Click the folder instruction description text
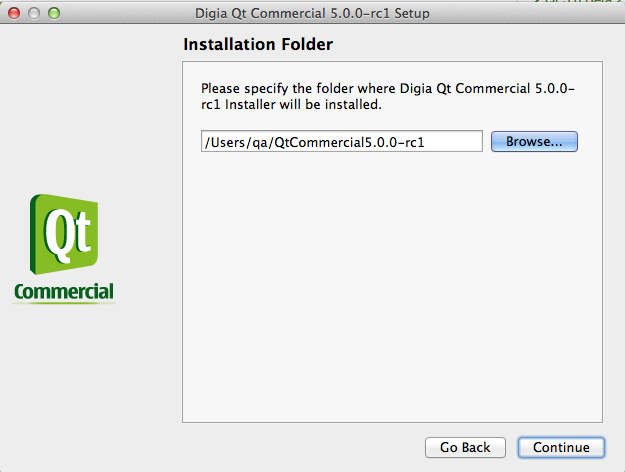The image size is (625, 472). tap(387, 96)
